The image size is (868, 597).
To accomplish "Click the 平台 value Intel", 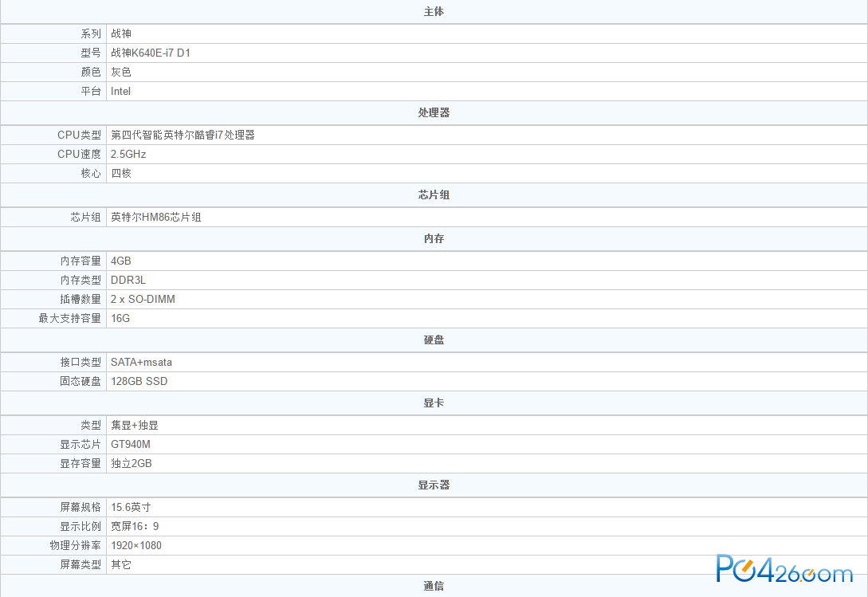I will click(120, 92).
